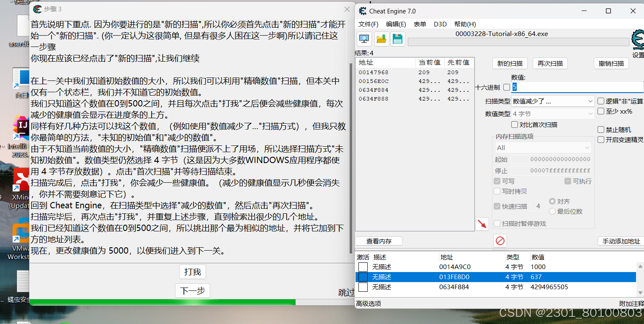Click the 打我 button in tutorial
The height and width of the screenshot is (324, 644).
[193, 272]
